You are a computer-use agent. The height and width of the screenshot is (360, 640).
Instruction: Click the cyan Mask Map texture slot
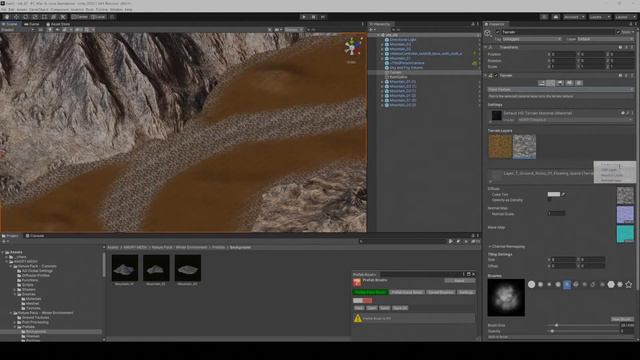[x=625, y=234]
